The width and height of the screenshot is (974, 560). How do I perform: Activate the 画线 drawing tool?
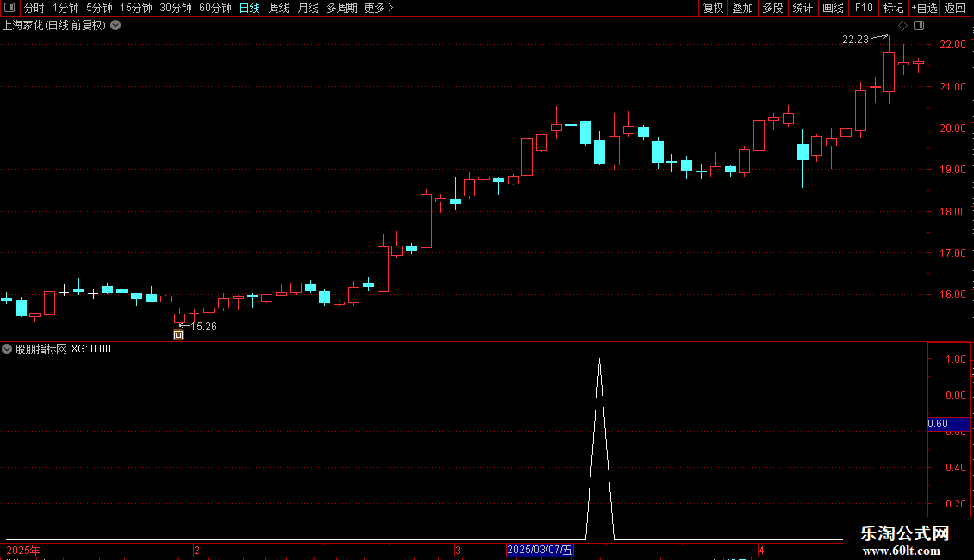click(x=833, y=8)
